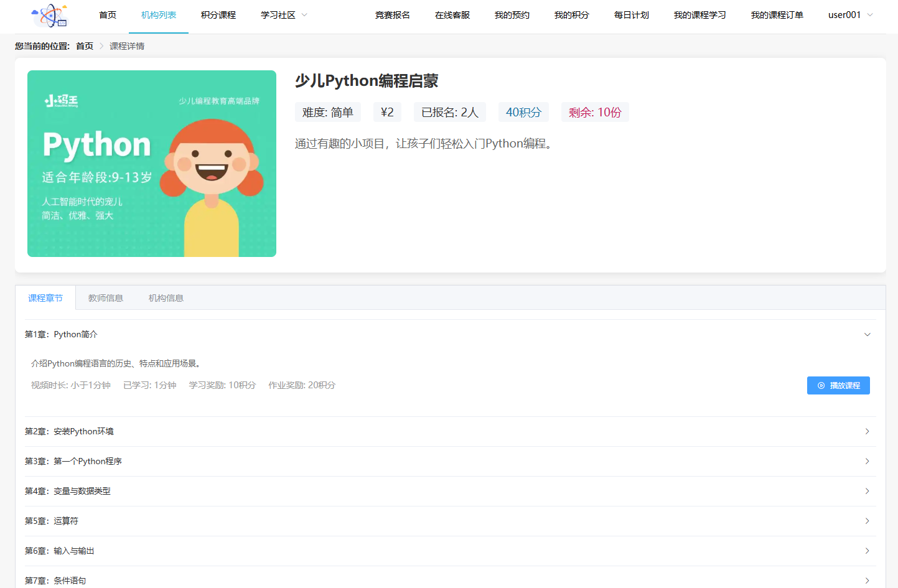Click 作业奖励: 20积分 text
This screenshot has height=588, width=898.
[302, 385]
